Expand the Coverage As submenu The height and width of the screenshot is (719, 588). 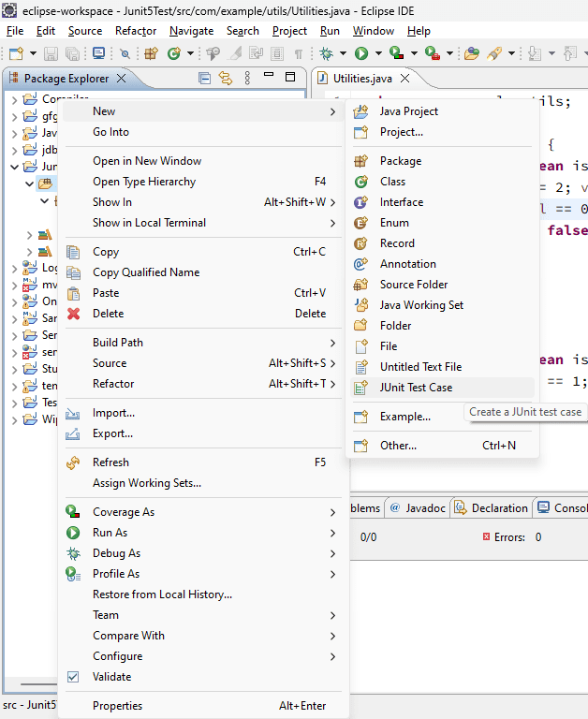click(203, 512)
